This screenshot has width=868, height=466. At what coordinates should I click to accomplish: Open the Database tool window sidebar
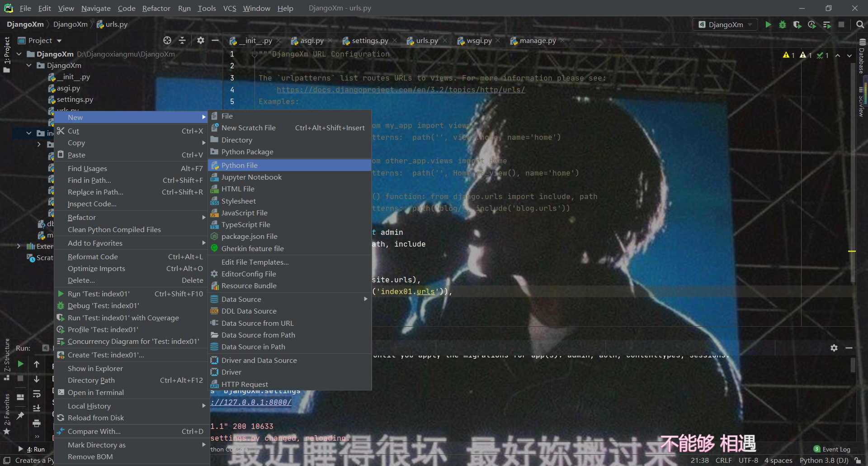pyautogui.click(x=862, y=56)
